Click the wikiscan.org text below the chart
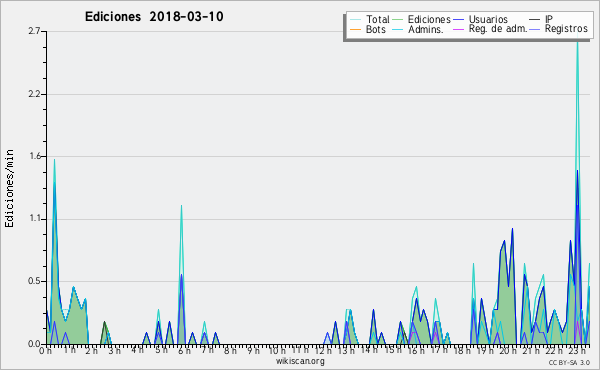The image size is (600, 370). pyautogui.click(x=300, y=361)
